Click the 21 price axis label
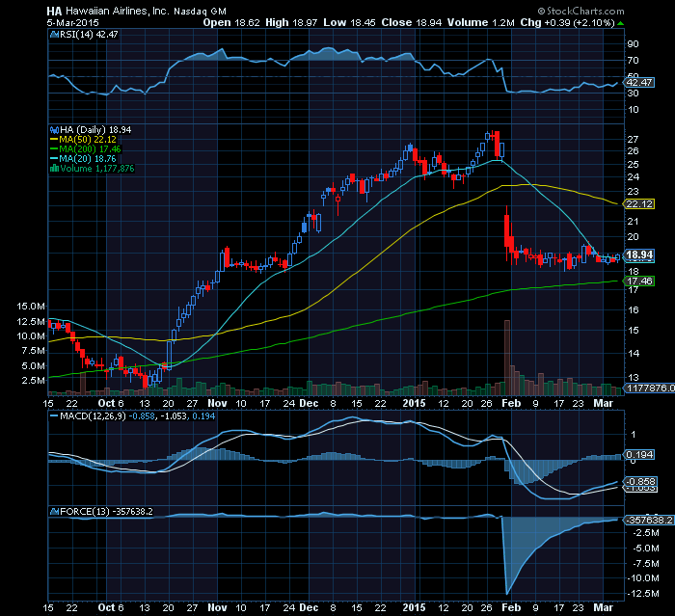The height and width of the screenshot is (616, 675). [634, 222]
